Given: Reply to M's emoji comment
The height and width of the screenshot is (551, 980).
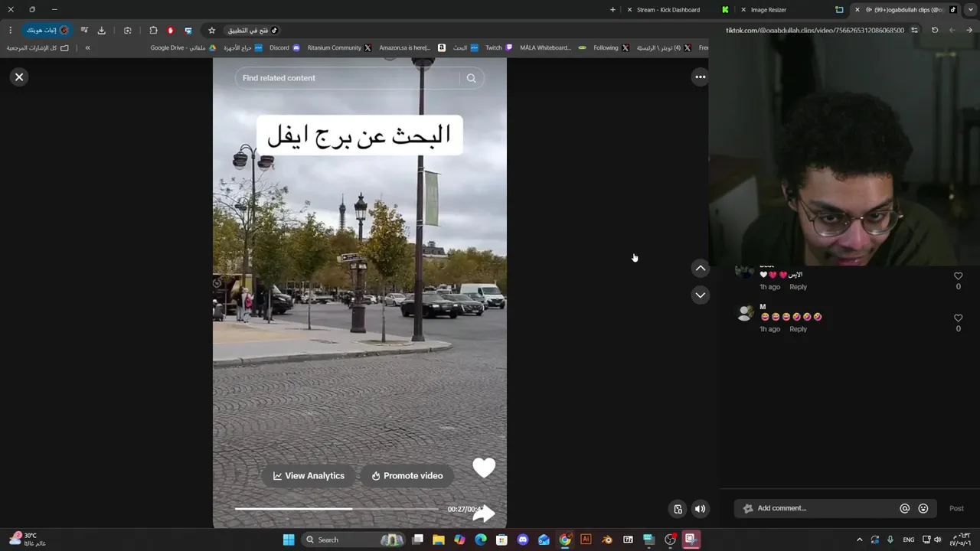Looking at the screenshot, I should point(798,329).
